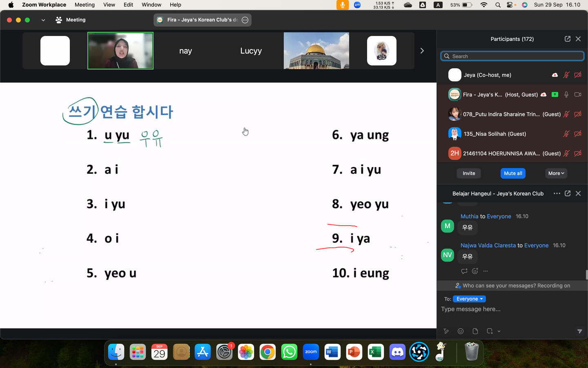588x368 pixels.
Task: Click the chat text formatting icon
Action: (446, 331)
